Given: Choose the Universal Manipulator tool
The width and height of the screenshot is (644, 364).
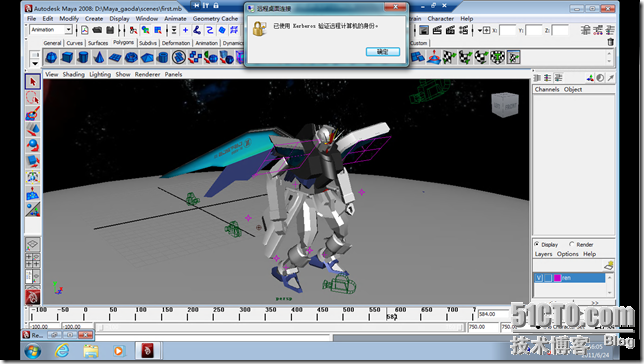Looking at the screenshot, I should [33, 177].
